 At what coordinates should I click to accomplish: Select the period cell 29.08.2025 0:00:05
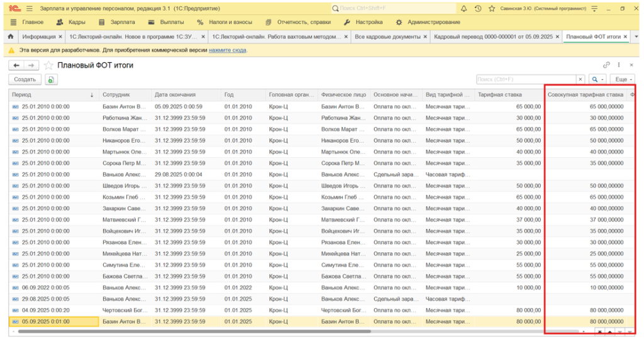pos(54,299)
